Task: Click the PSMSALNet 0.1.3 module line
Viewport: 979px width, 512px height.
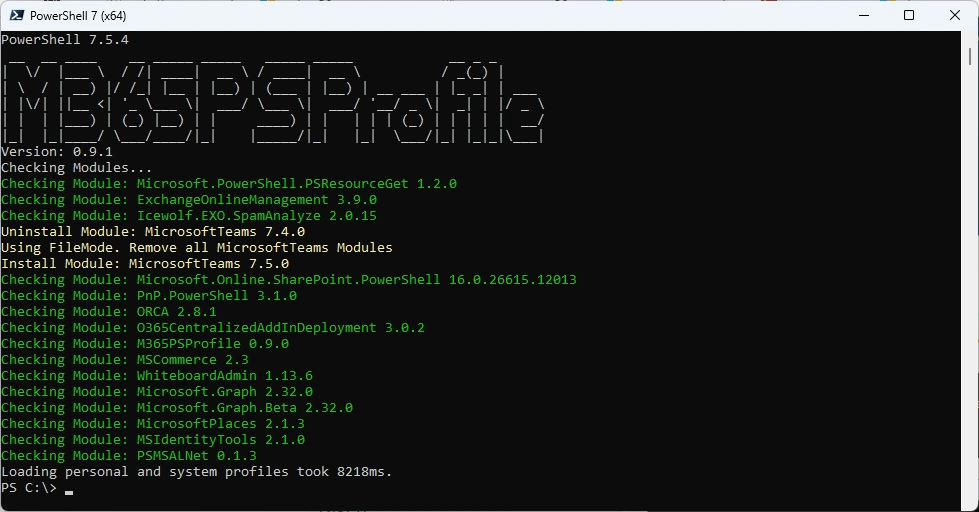Action: pyautogui.click(x=129, y=456)
